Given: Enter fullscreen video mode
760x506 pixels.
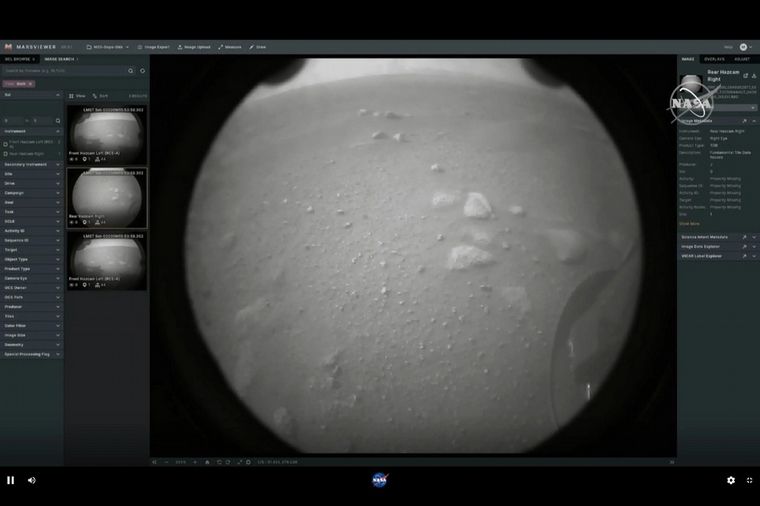Looking at the screenshot, I should click(x=749, y=480).
